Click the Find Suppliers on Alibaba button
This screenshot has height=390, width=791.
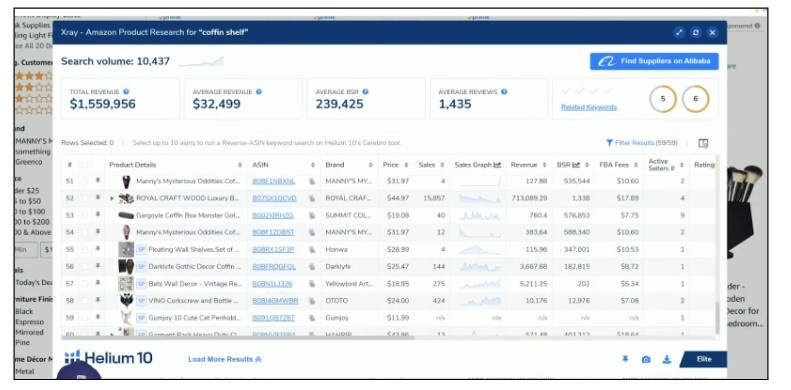(654, 61)
